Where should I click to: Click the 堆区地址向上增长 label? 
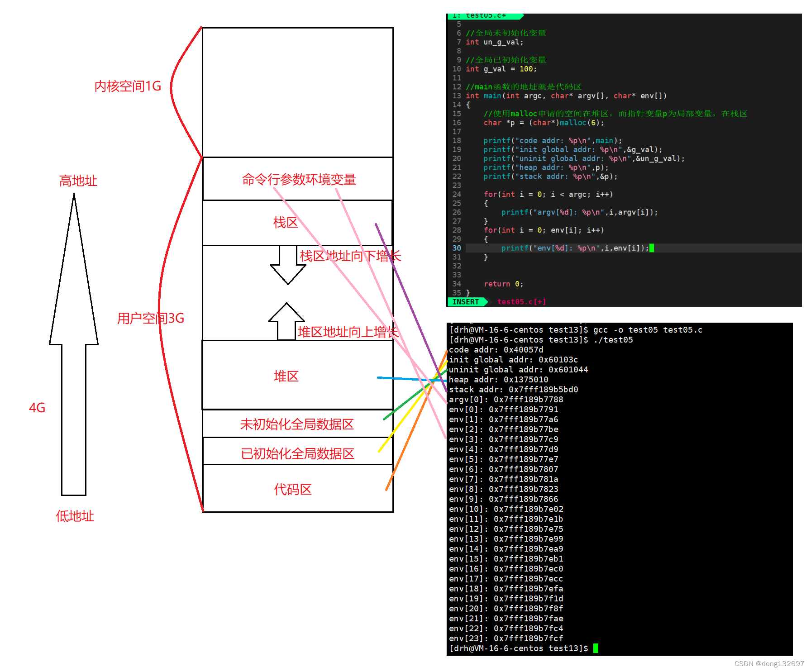(348, 332)
